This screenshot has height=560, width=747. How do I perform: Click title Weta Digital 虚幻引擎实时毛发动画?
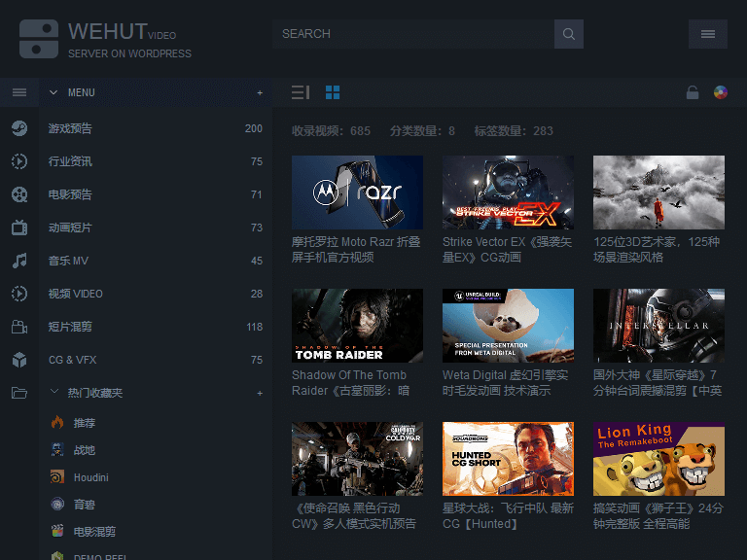pos(506,383)
